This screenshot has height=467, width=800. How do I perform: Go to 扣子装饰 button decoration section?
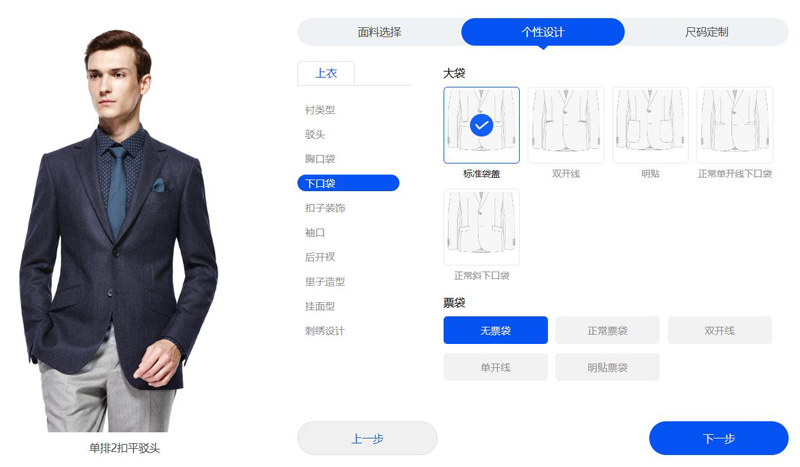tap(325, 208)
